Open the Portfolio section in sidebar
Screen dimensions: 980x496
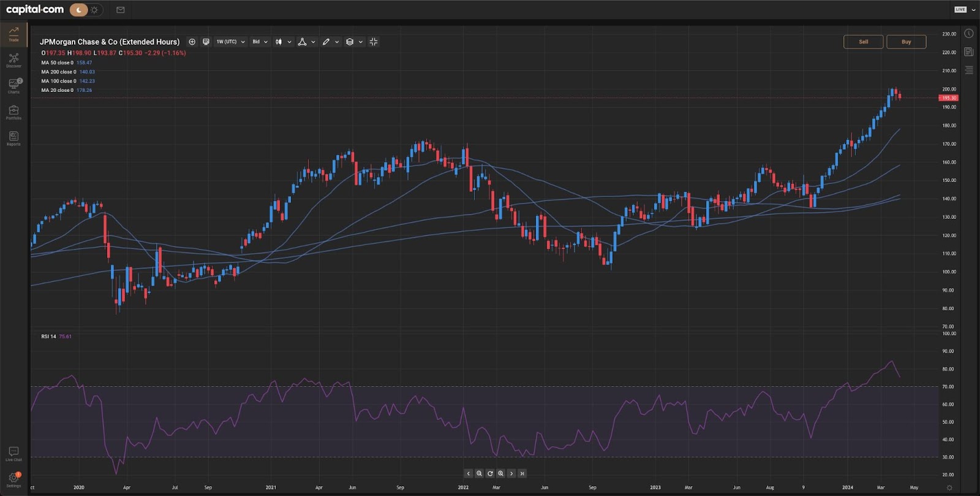click(x=13, y=112)
